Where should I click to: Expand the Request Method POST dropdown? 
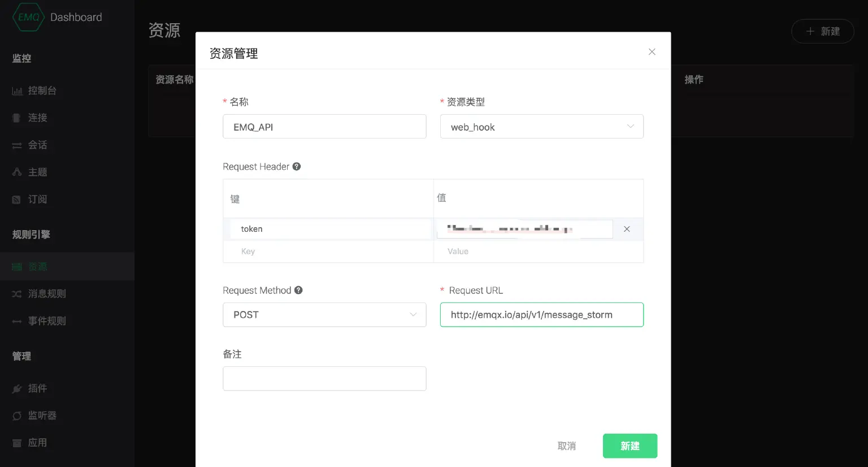pyautogui.click(x=324, y=315)
